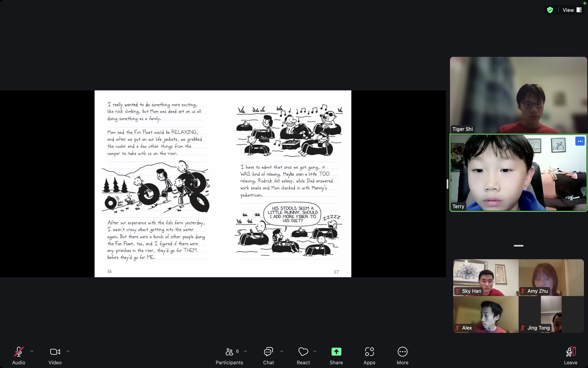Click page number 56 in shared book
This screenshot has width=588, height=368.
point(110,271)
